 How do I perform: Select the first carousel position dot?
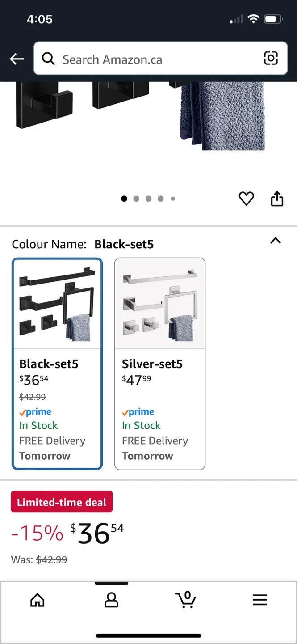click(x=124, y=199)
